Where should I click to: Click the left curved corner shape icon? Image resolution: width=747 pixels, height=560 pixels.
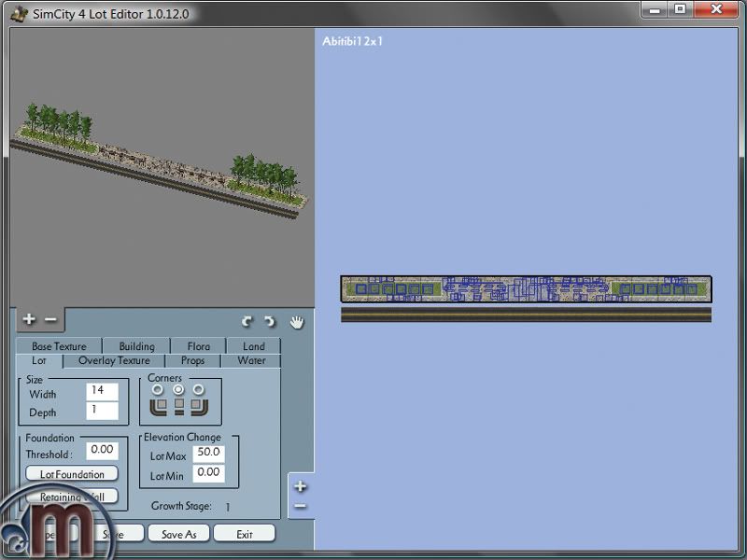(x=158, y=407)
